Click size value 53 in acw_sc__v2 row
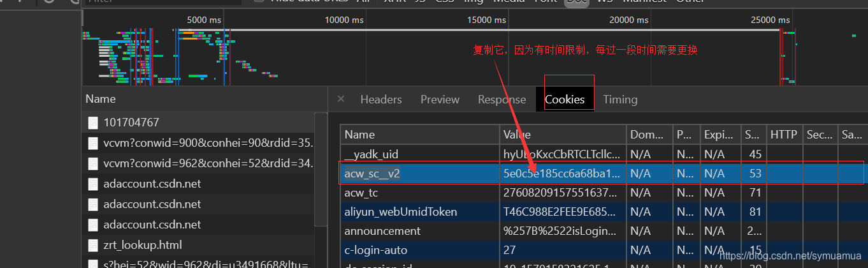This screenshot has width=868, height=268. [755, 173]
